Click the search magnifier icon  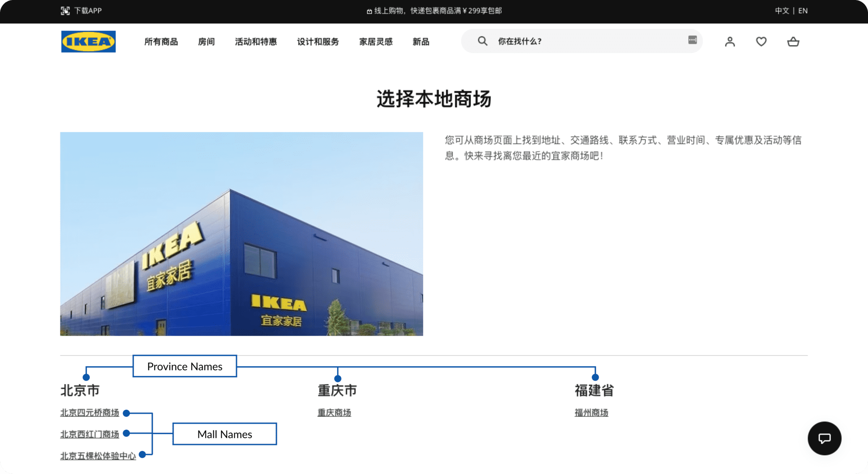click(x=483, y=41)
